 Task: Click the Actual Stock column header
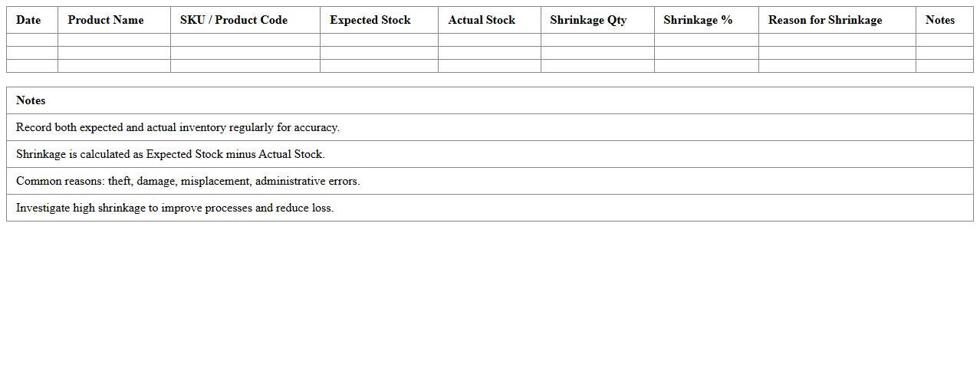point(482,20)
